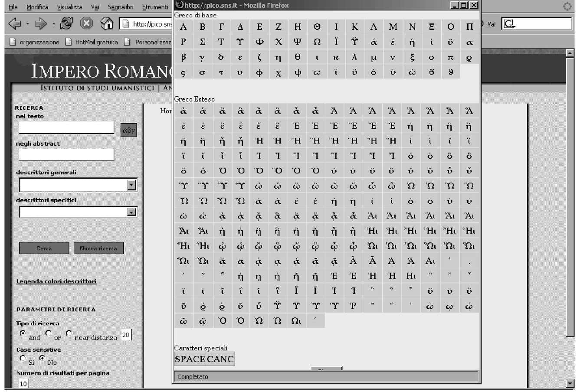Open the File menu

[13, 7]
